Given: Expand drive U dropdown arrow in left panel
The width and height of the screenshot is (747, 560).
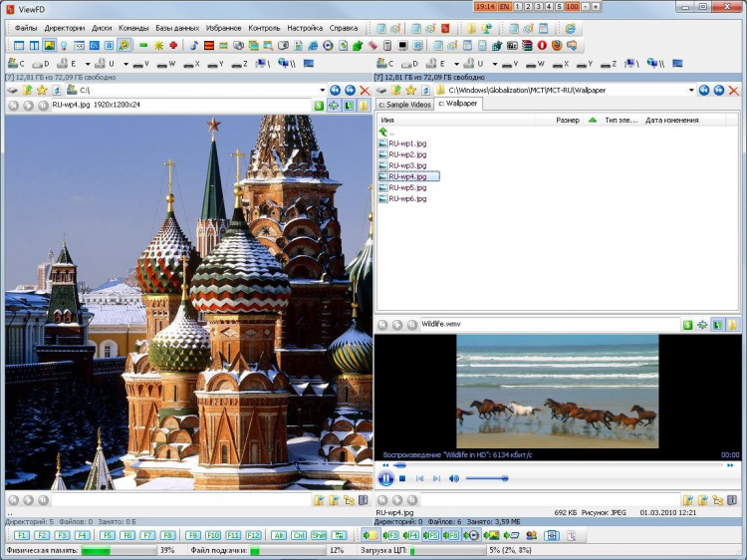Looking at the screenshot, I should coord(125,64).
